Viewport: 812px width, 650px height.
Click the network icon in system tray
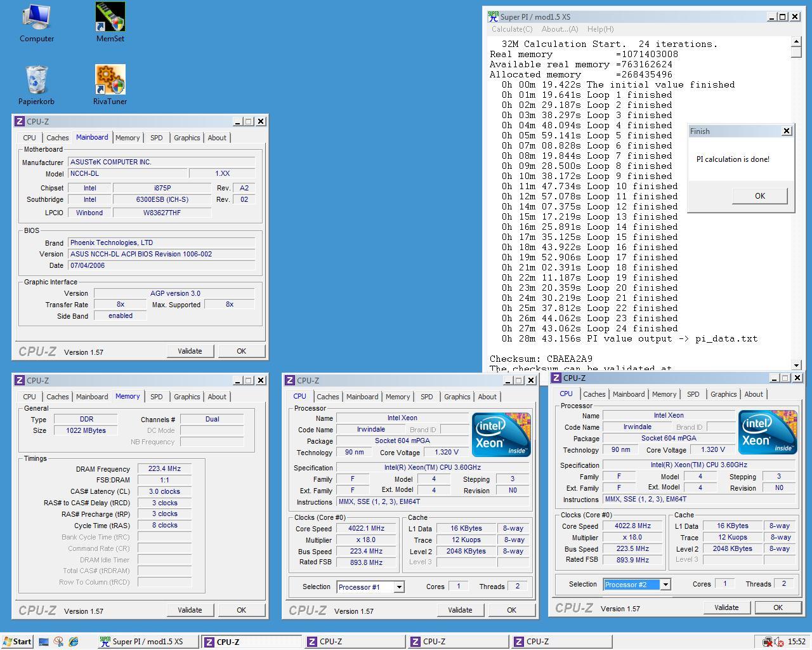[x=768, y=642]
